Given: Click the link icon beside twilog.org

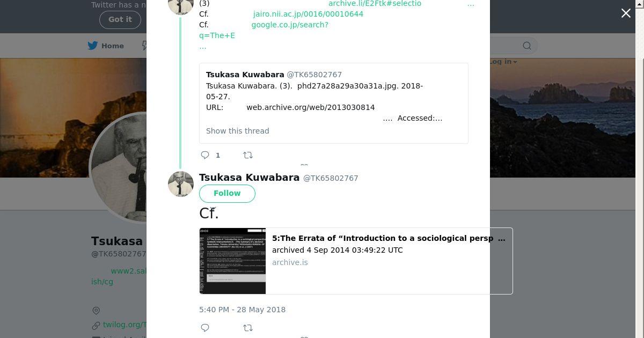Looking at the screenshot, I should click(96, 325).
